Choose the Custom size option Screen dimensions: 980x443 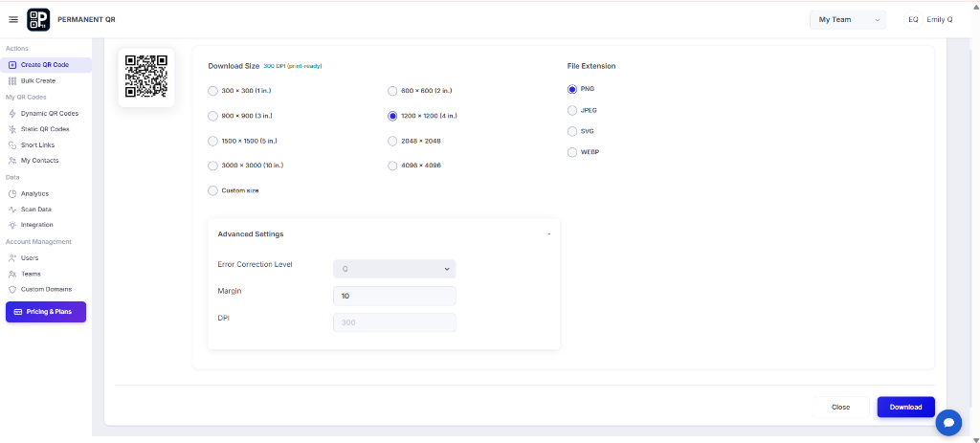pos(212,190)
